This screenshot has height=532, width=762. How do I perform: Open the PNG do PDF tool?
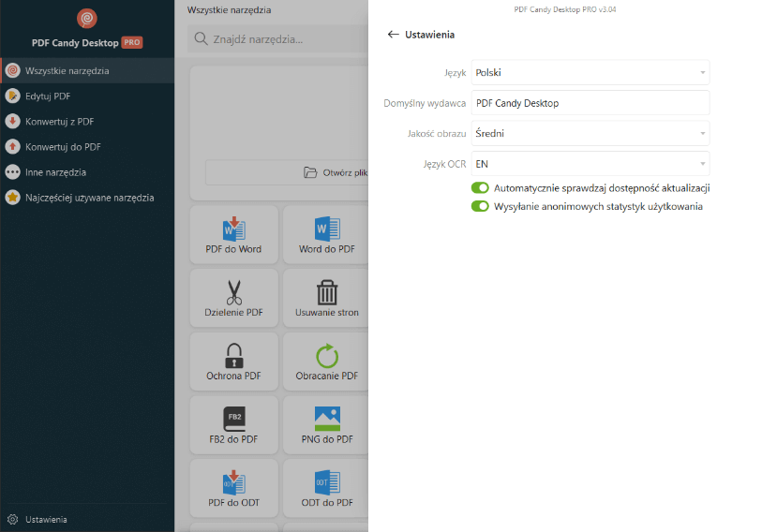pos(326,425)
